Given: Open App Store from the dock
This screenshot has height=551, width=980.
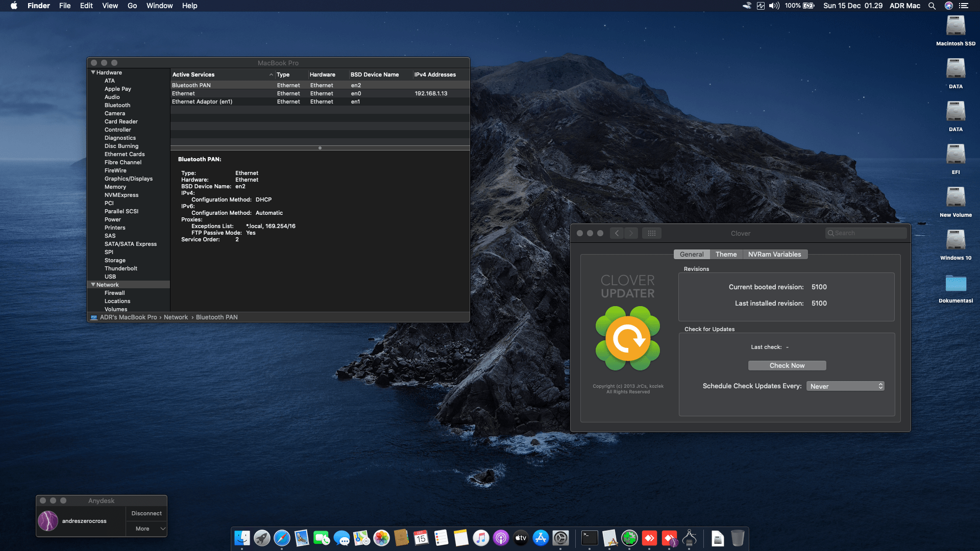Looking at the screenshot, I should point(541,538).
